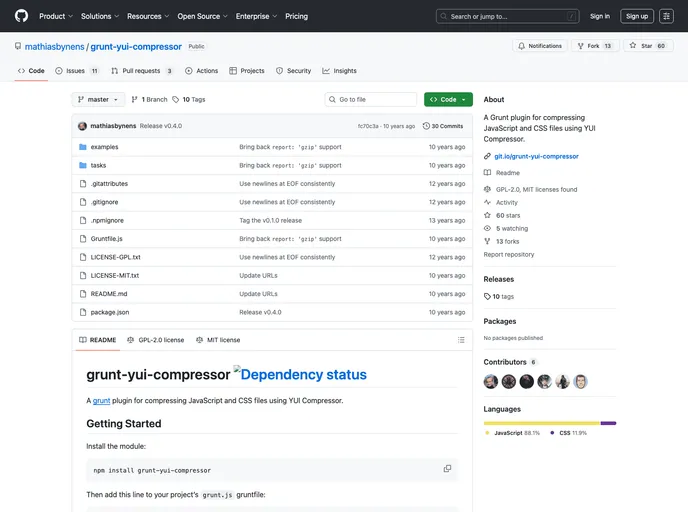688x512 pixels.
Task: Click the pulse icon beside Activity
Action: 487,202
